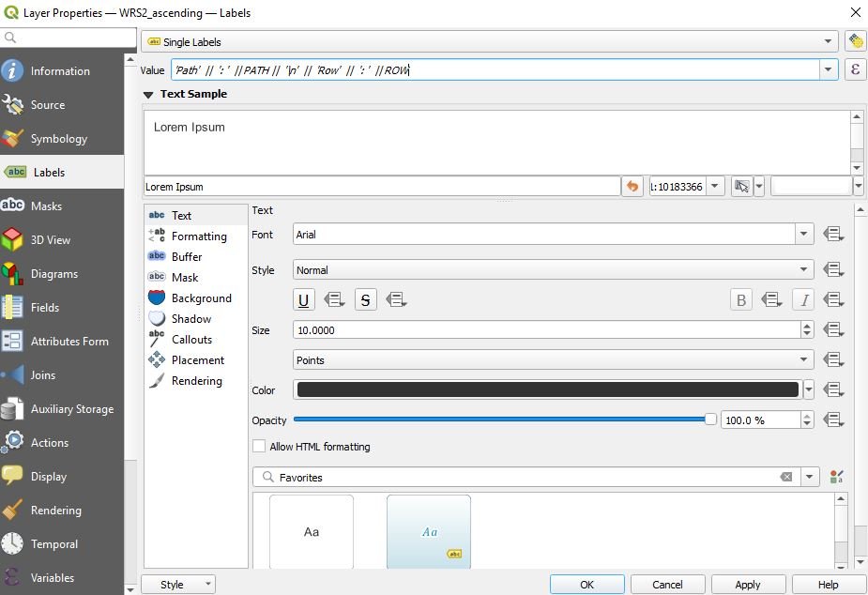Switch to the Buffer settings tab
Image resolution: width=868 pixels, height=595 pixels.
[186, 257]
